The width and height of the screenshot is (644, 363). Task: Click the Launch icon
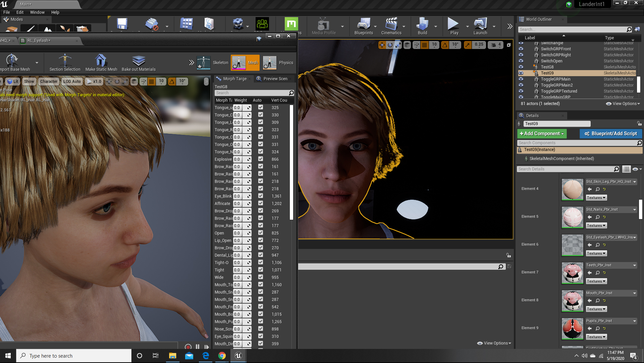[480, 26]
